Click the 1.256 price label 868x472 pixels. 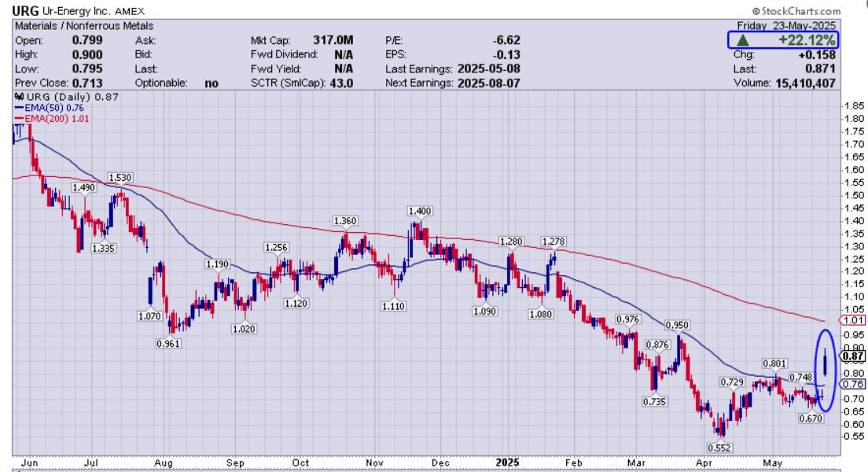point(276,248)
